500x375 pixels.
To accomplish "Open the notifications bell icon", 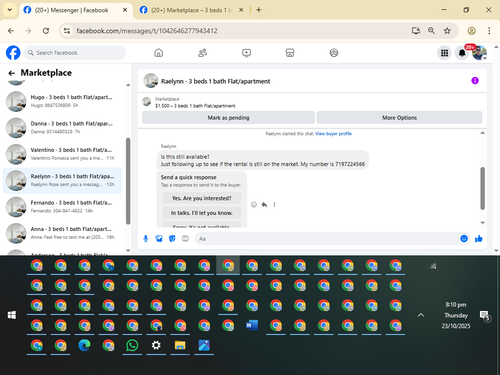I will (462, 53).
